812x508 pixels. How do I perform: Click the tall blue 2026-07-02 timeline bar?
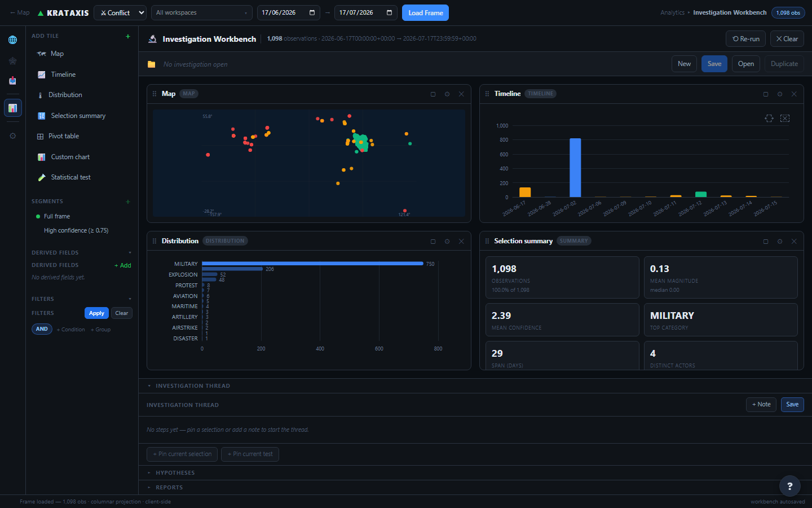[575, 168]
